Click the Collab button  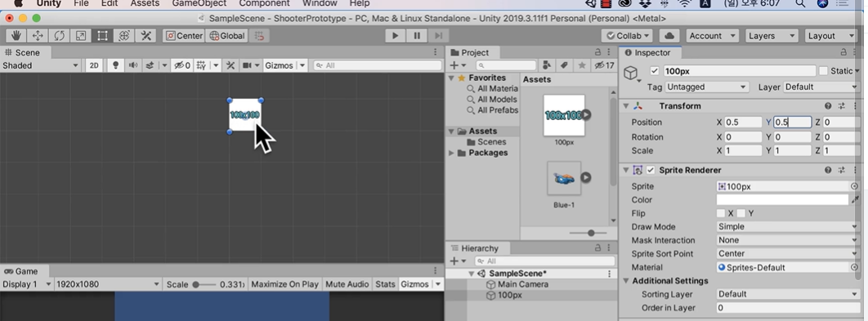(x=627, y=36)
